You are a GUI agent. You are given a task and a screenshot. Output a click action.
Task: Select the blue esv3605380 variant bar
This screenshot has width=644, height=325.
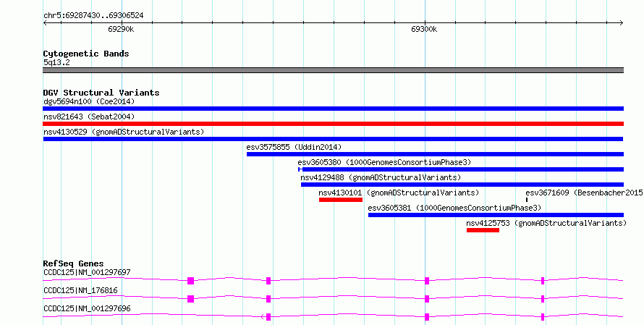click(461, 169)
